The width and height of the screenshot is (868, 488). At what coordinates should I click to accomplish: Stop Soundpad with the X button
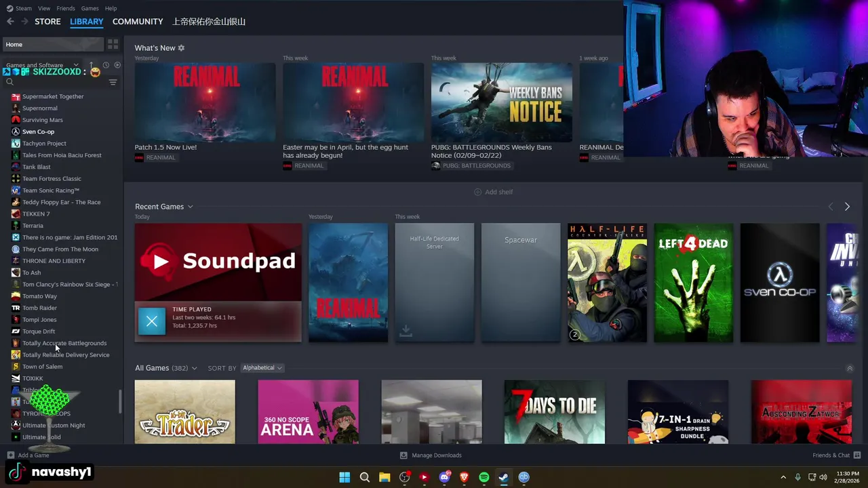pos(152,321)
